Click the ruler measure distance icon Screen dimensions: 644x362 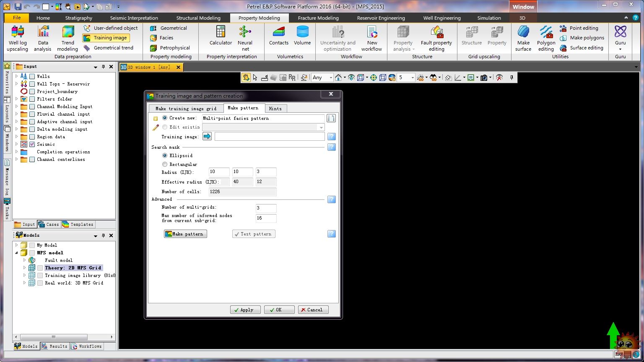pyautogui.click(x=265, y=78)
